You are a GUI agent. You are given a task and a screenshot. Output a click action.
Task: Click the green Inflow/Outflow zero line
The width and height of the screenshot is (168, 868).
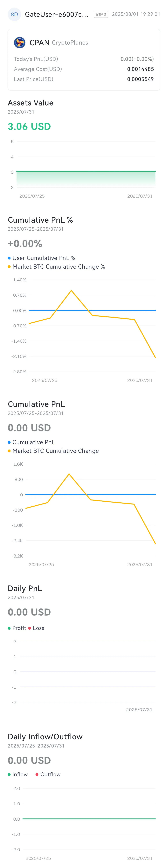tap(89, 819)
